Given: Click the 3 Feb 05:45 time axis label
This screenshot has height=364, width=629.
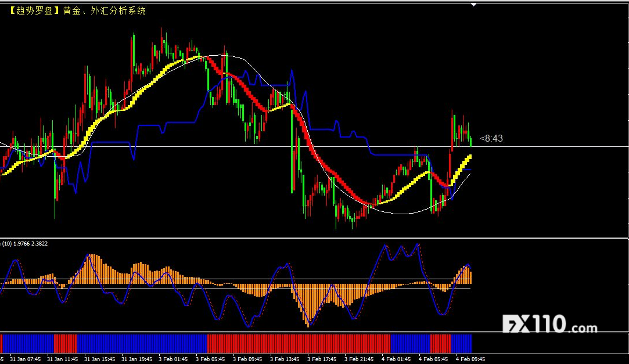Looking at the screenshot, I should (210, 359).
